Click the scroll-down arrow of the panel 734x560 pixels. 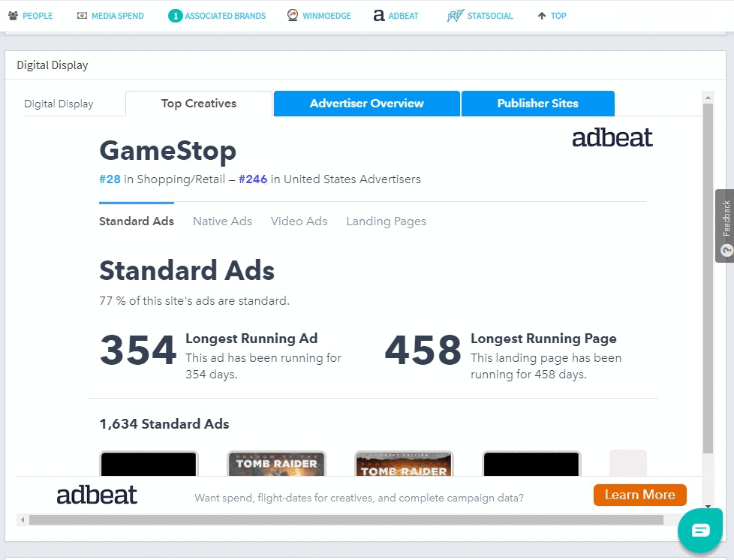[x=708, y=507]
